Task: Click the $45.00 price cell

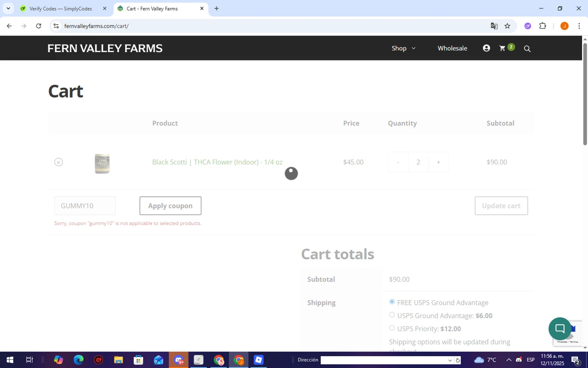Action: pyautogui.click(x=353, y=162)
